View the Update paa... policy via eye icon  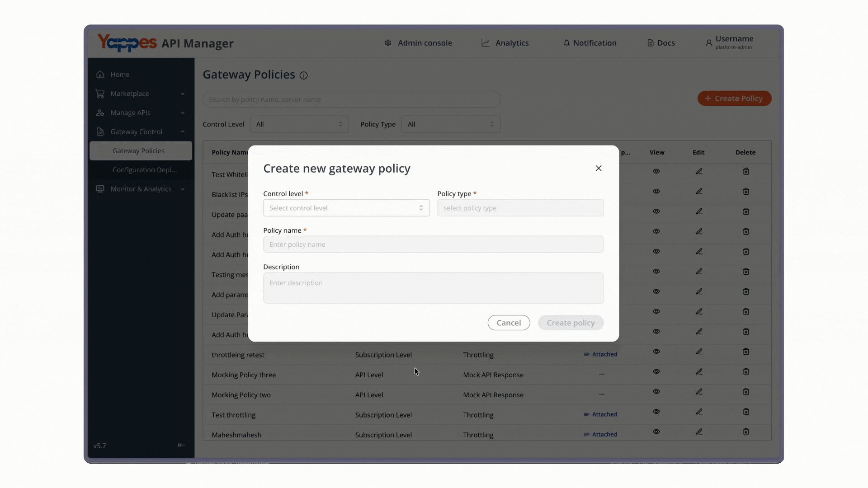tap(656, 211)
